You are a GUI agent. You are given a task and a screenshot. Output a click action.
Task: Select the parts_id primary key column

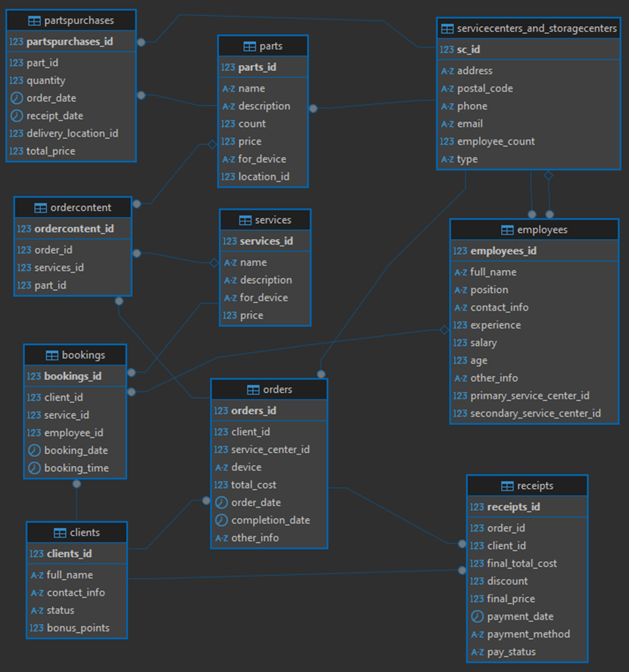[263, 67]
